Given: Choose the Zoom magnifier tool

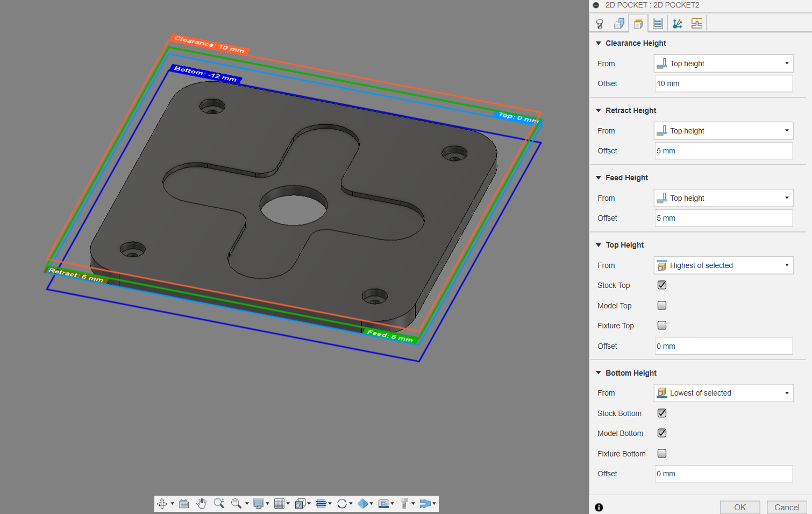Looking at the screenshot, I should 219,504.
